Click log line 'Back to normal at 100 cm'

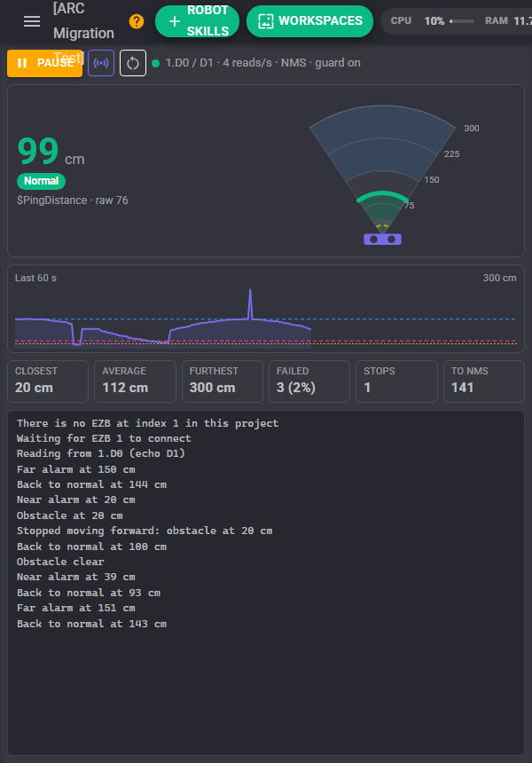[x=91, y=547]
